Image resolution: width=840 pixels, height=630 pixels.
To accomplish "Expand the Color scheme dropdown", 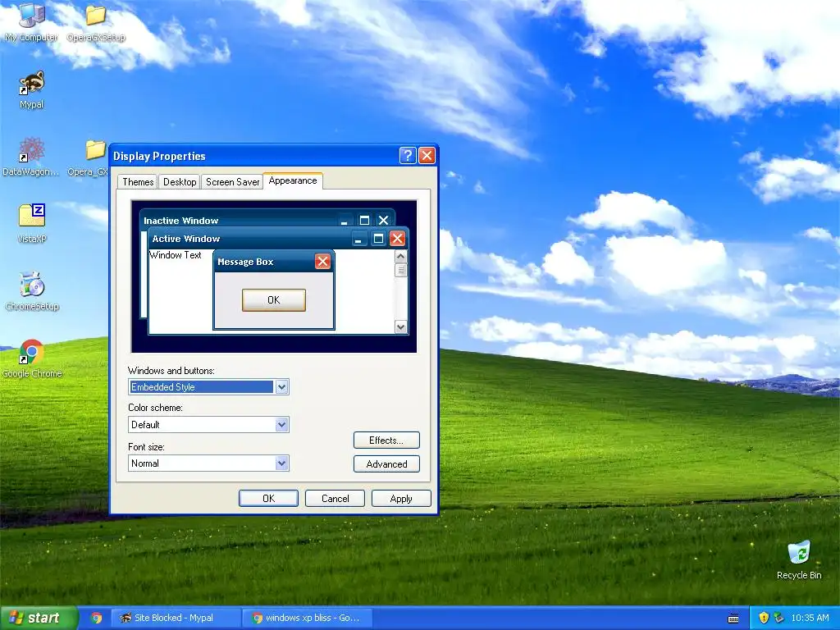I will click(x=282, y=425).
